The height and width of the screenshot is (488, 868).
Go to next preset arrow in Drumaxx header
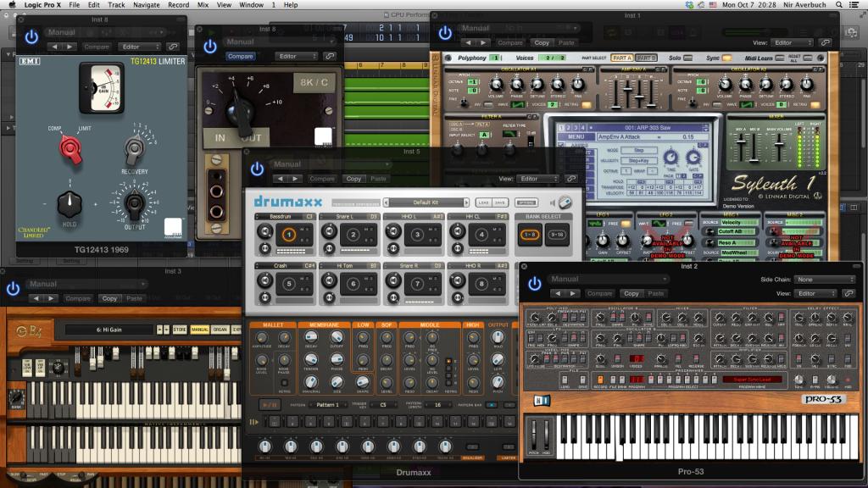pos(295,179)
